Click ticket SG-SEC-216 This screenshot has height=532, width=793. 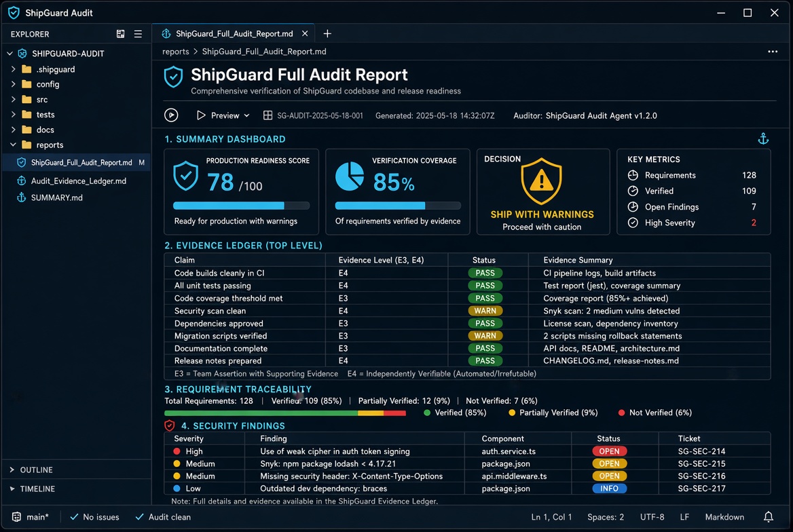coord(701,476)
